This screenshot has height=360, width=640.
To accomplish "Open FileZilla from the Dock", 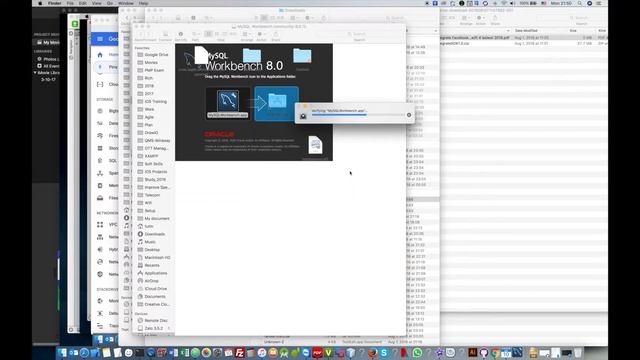I will point(240,353).
